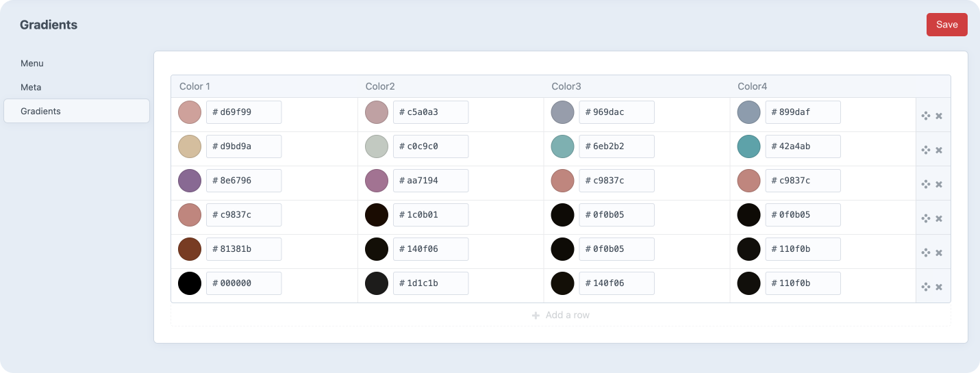980x373 pixels.
Task: Focus the hex field containing 969dac
Action: 616,112
